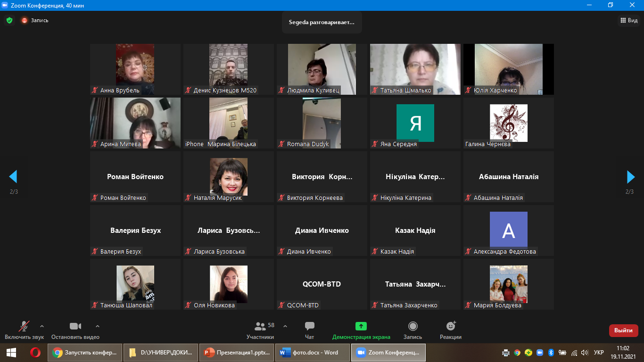Open the Вид view menu
Screen dimensions: 644x362
[x=628, y=20]
